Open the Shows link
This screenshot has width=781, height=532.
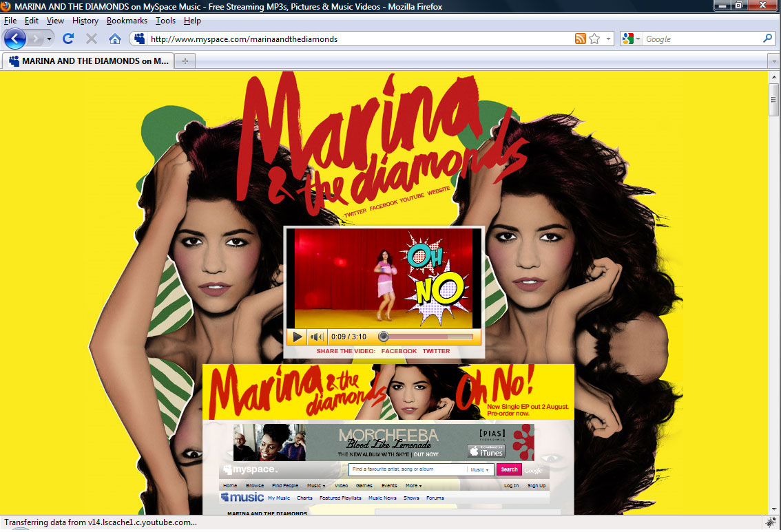pyautogui.click(x=411, y=498)
